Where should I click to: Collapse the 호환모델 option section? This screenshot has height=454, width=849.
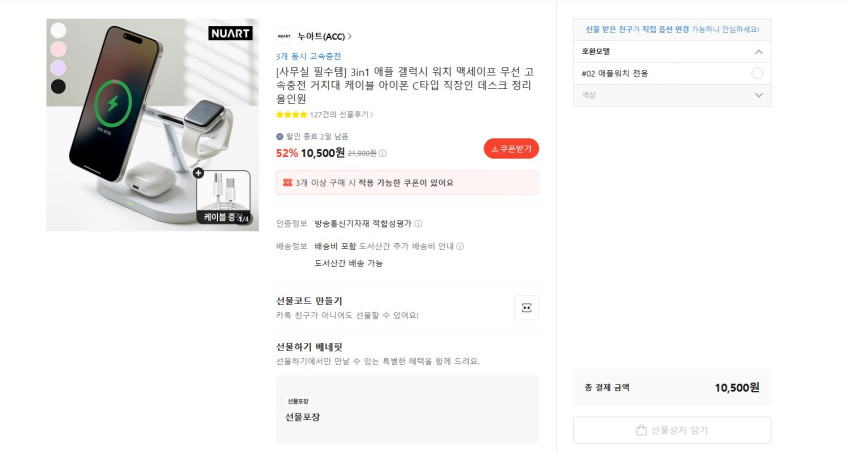758,51
